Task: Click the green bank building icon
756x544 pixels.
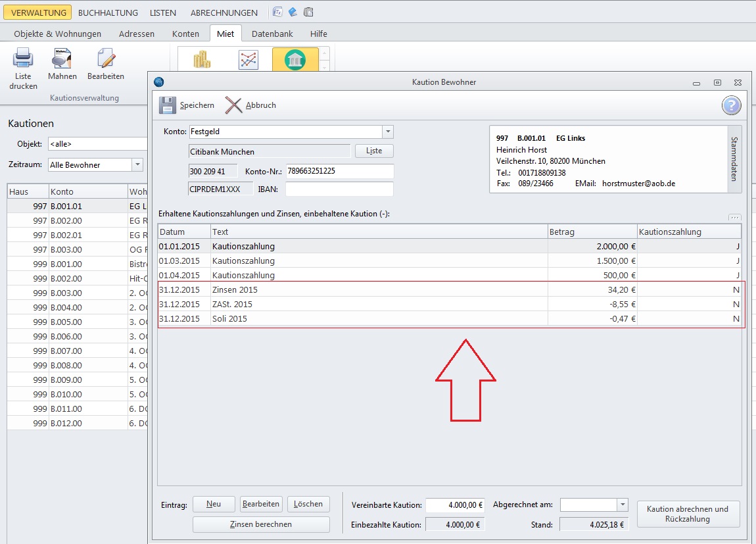Action: coord(295,61)
